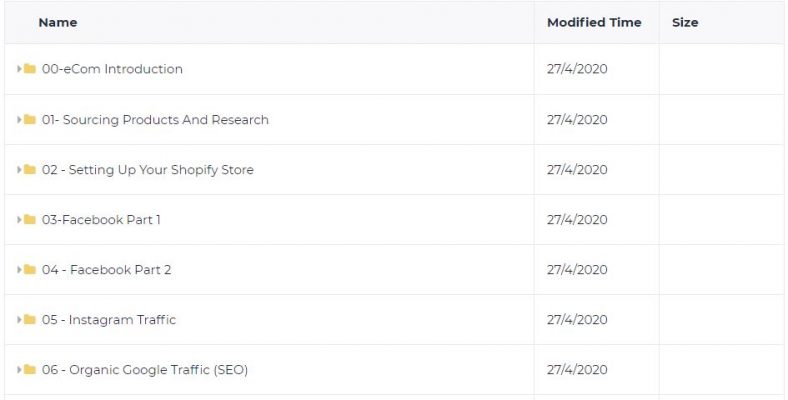Click folder icon beside 04 - Facebook Part 2
Viewport: 788px width, 400px height.
(30, 269)
